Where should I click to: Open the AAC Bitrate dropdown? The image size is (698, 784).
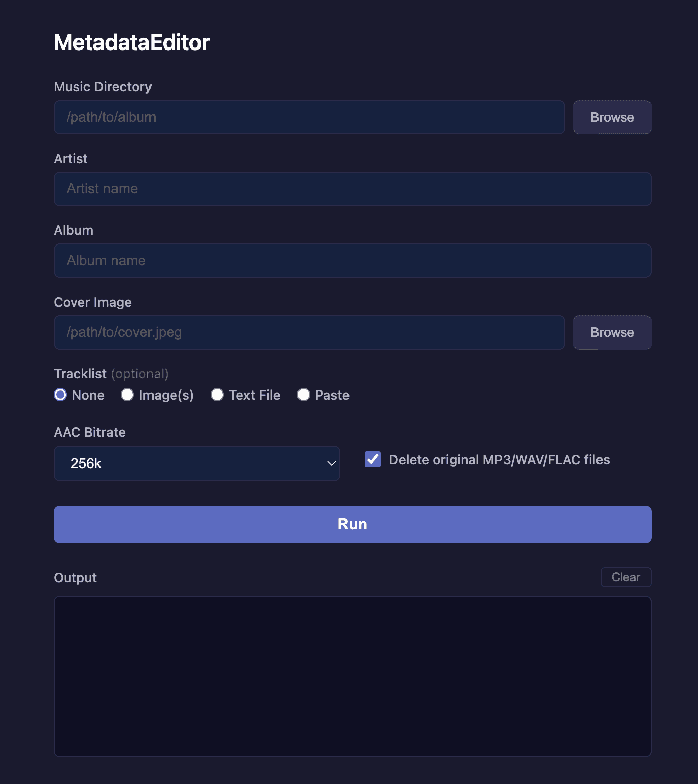click(196, 463)
